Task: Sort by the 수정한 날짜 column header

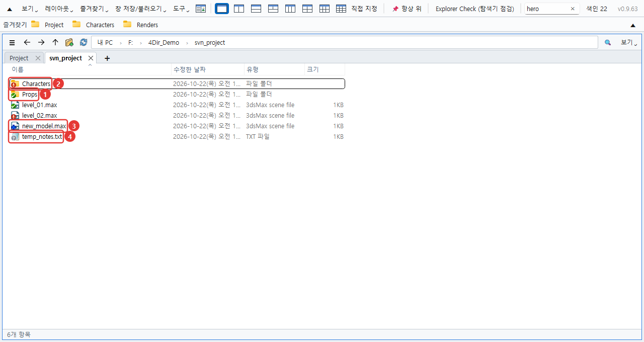Action: tap(208, 69)
